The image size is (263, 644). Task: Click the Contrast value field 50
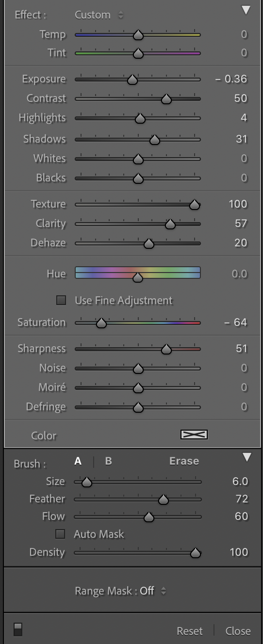tap(241, 98)
